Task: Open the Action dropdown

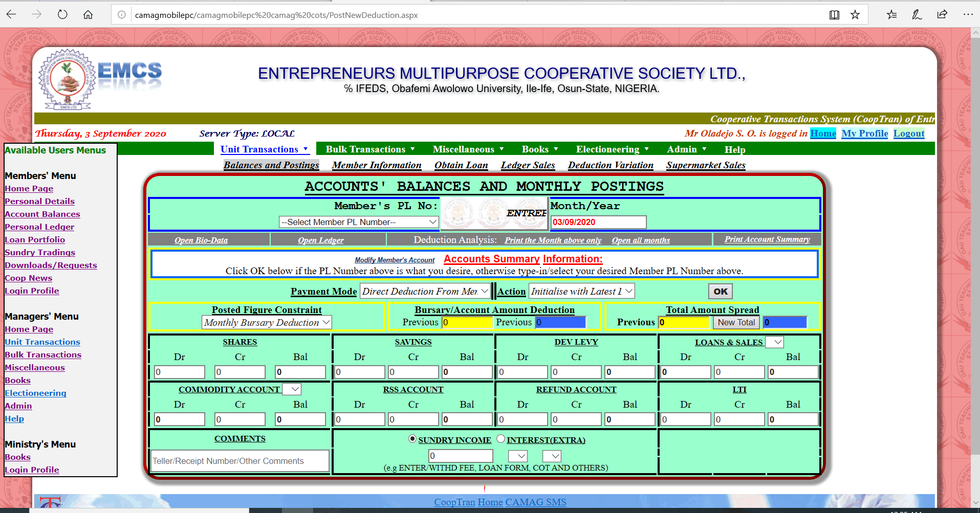Action: 581,291
